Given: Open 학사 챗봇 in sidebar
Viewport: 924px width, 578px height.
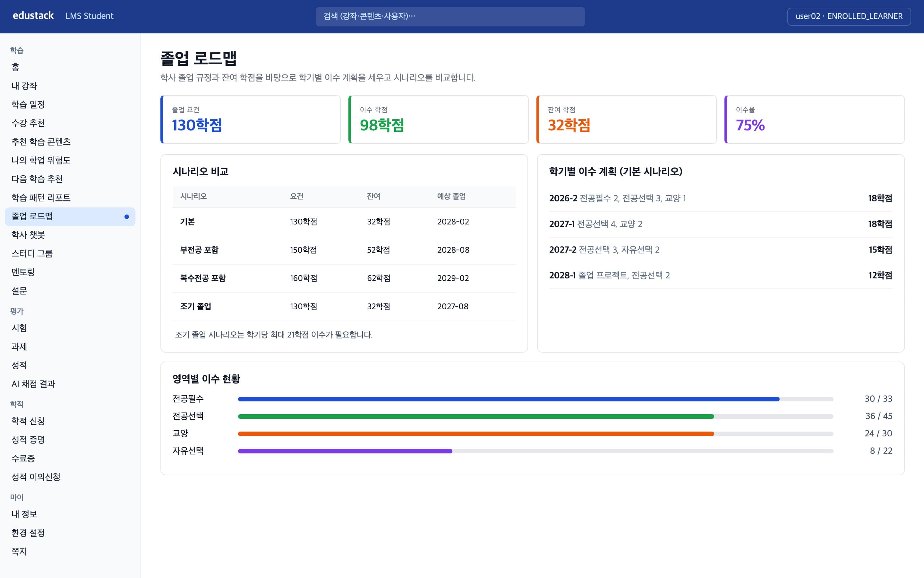Looking at the screenshot, I should click(70, 235).
